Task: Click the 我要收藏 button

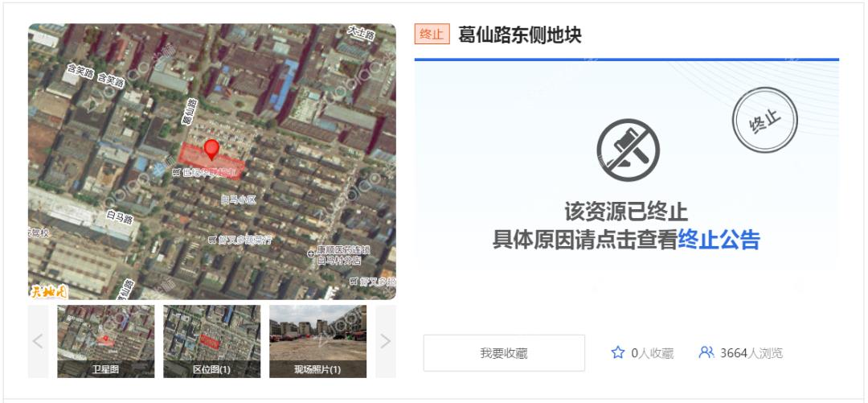Action: [x=504, y=353]
